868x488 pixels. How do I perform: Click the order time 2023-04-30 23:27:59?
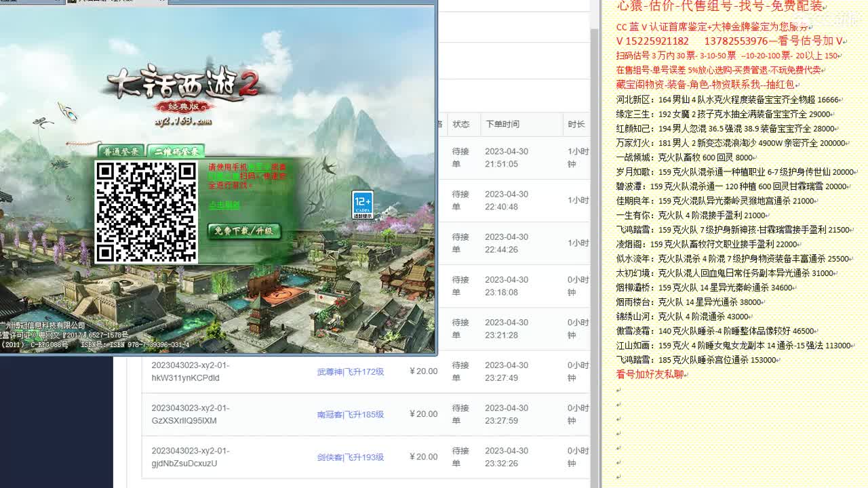pos(507,413)
